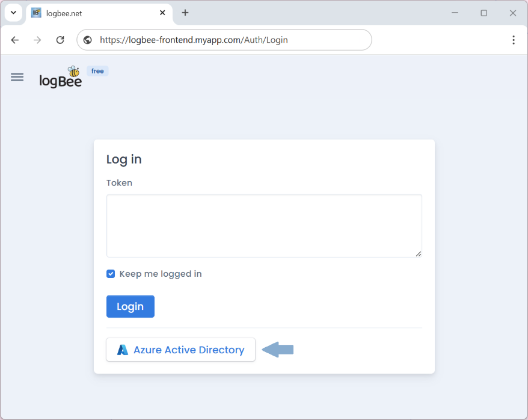Click inside the Token input field
Screen dimensions: 528x420
point(263,226)
